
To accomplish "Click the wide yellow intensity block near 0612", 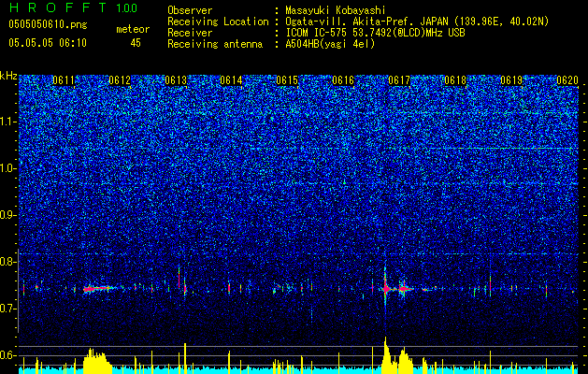I will [96, 361].
